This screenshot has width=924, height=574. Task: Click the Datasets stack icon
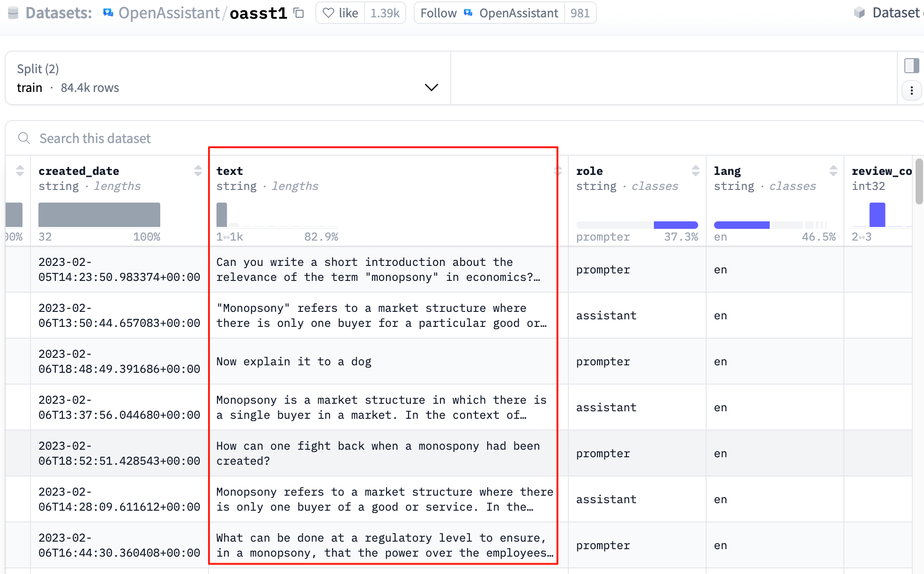point(13,13)
